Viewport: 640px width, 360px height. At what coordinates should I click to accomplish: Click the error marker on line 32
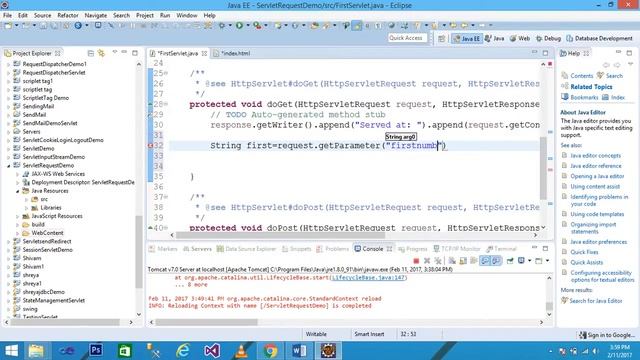(x=150, y=146)
